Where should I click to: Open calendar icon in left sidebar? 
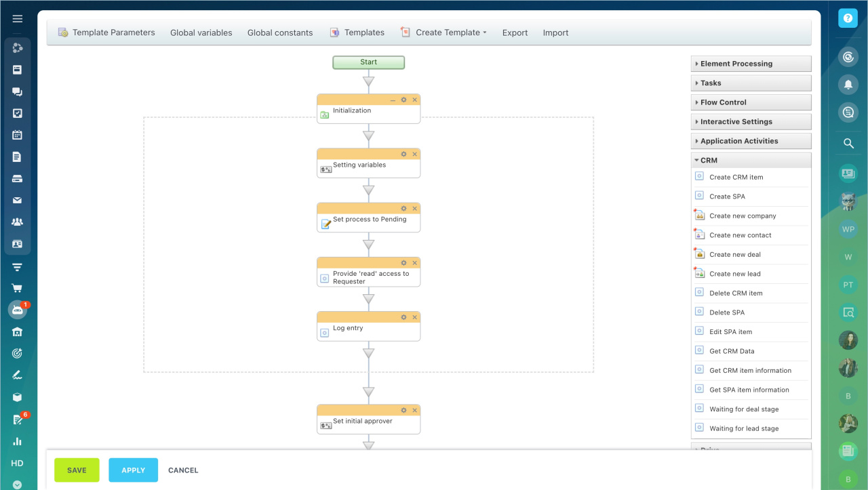pyautogui.click(x=17, y=135)
